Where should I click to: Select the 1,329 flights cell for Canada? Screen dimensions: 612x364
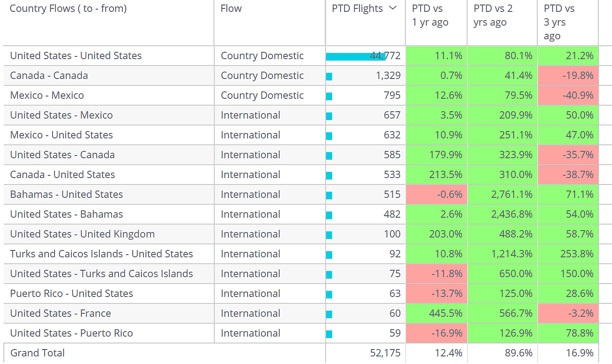[x=388, y=75]
